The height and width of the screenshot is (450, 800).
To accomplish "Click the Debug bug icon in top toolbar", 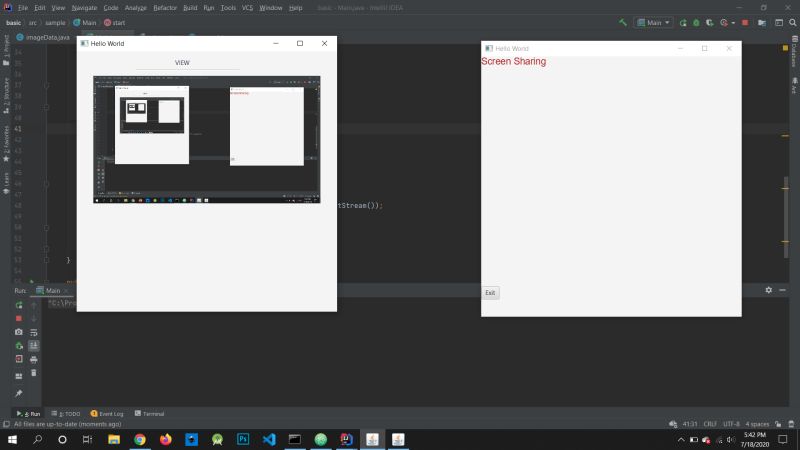I will point(696,22).
